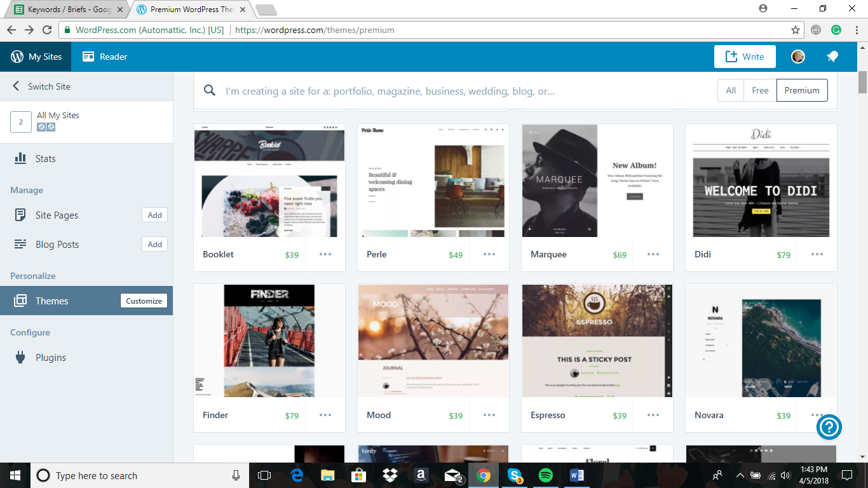Click the browser back arrow
This screenshot has width=868, height=488.
[11, 30]
